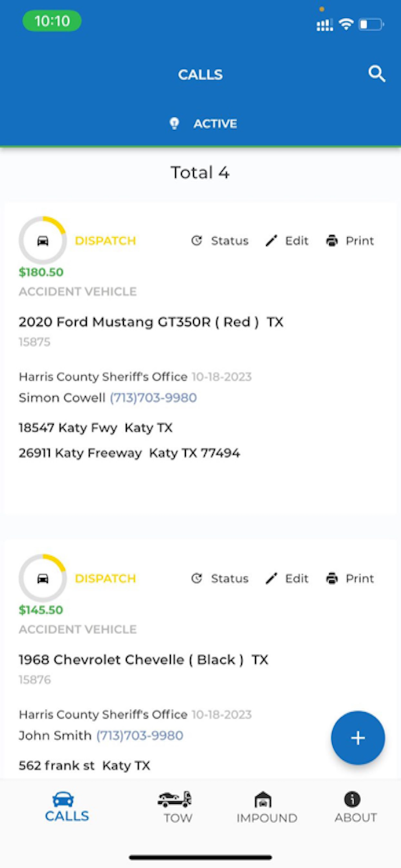
Task: Tap the 26911 Katy Freeway address
Action: click(129, 453)
